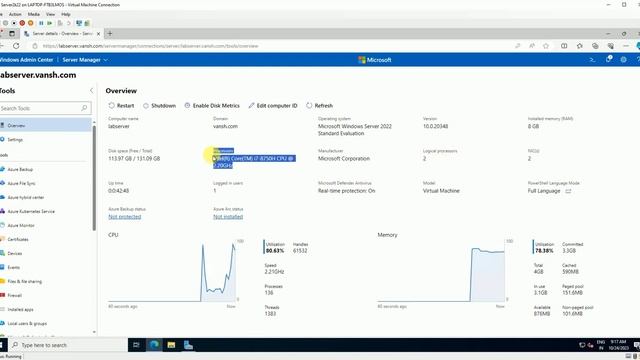The image size is (640, 360).
Task: Click Edit computer ID
Action: (273, 106)
